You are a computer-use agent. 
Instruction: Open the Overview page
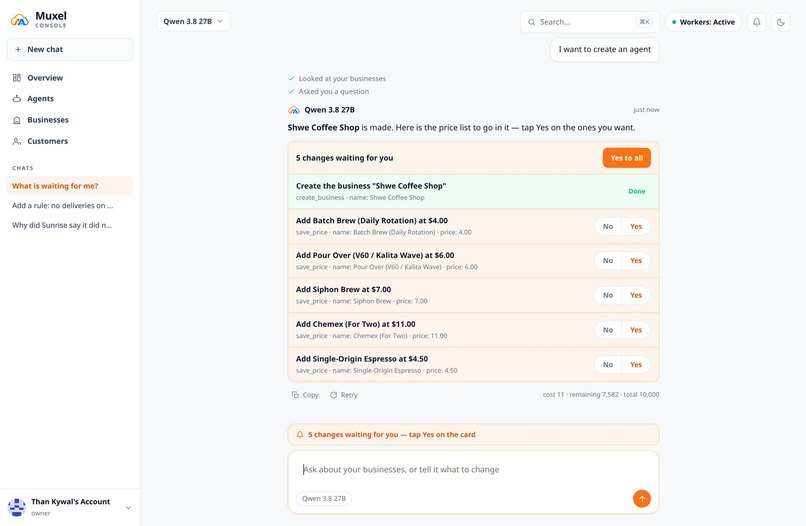click(70, 78)
